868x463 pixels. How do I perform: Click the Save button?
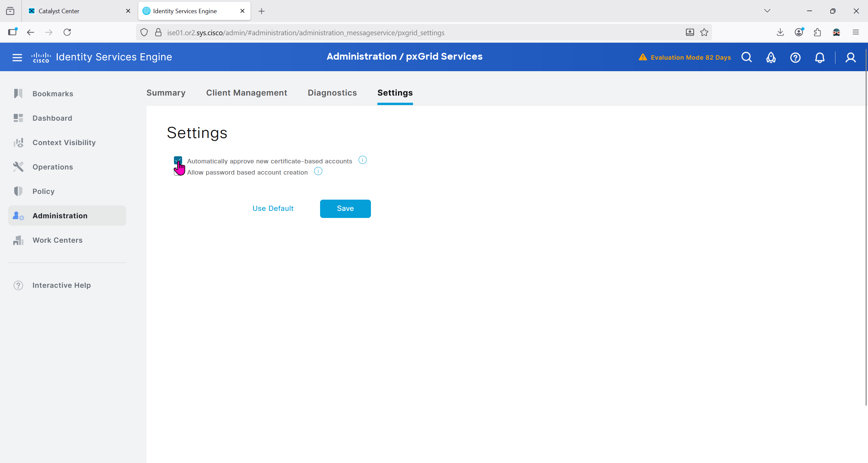point(345,208)
